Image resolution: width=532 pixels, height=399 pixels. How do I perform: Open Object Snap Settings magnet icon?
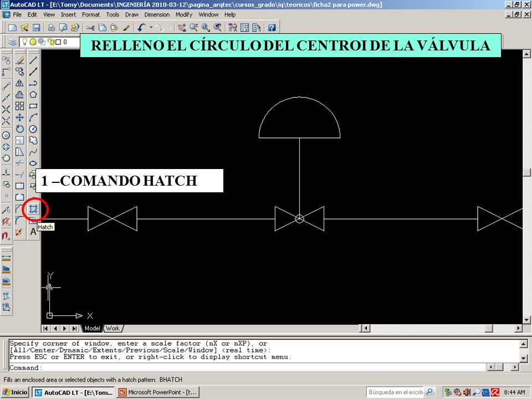pos(6,236)
